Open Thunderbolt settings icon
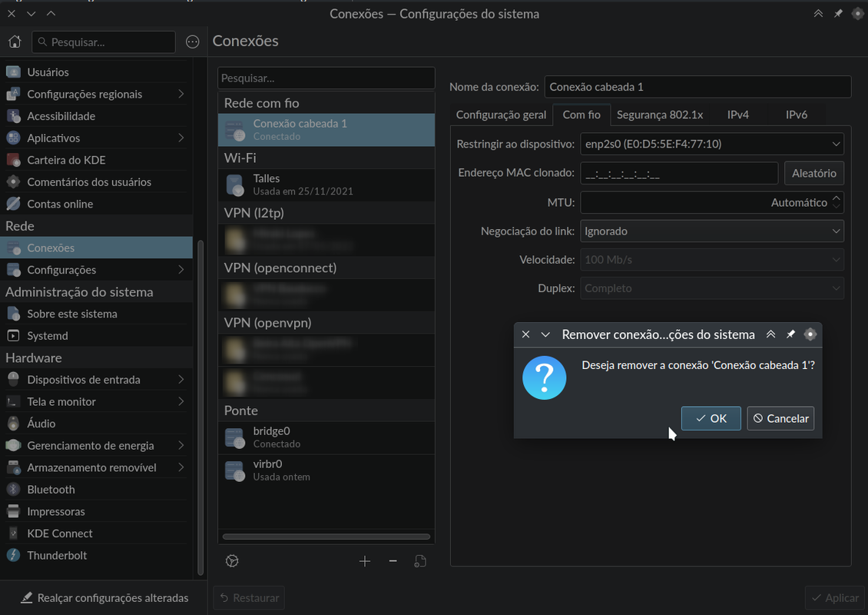This screenshot has height=615, width=868. pyautogui.click(x=13, y=555)
